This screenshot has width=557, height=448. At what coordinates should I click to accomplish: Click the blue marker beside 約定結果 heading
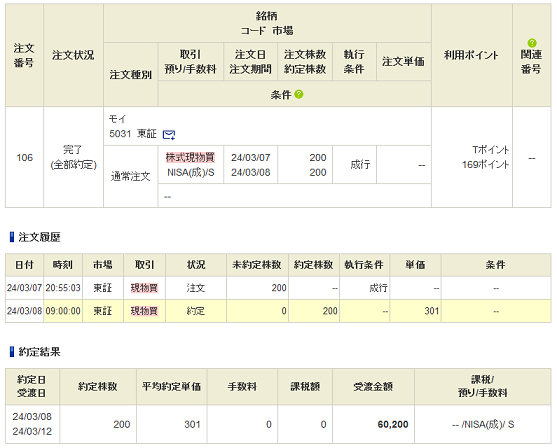12,352
